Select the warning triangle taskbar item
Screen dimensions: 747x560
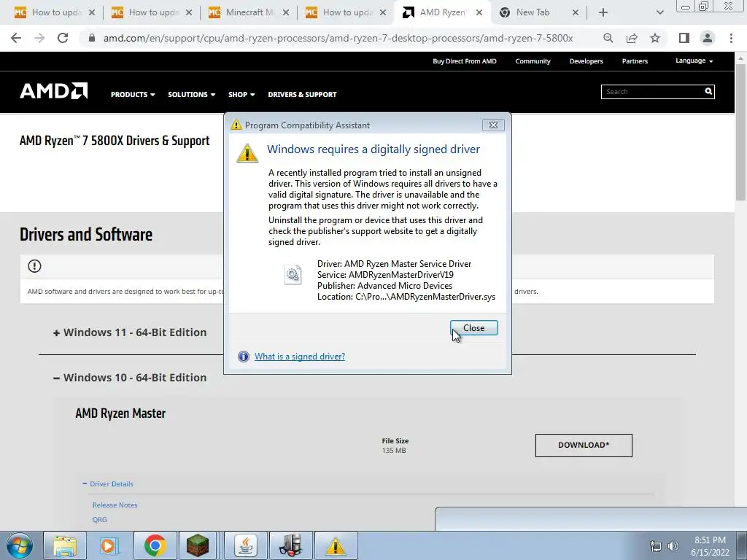coord(336,545)
